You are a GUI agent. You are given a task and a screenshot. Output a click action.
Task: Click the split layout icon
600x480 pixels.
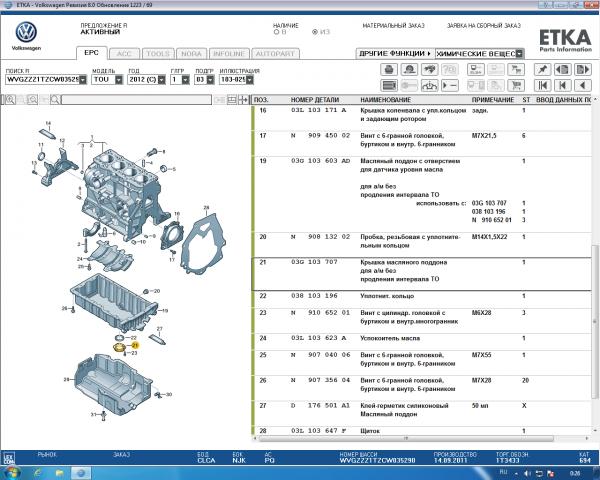[232, 100]
